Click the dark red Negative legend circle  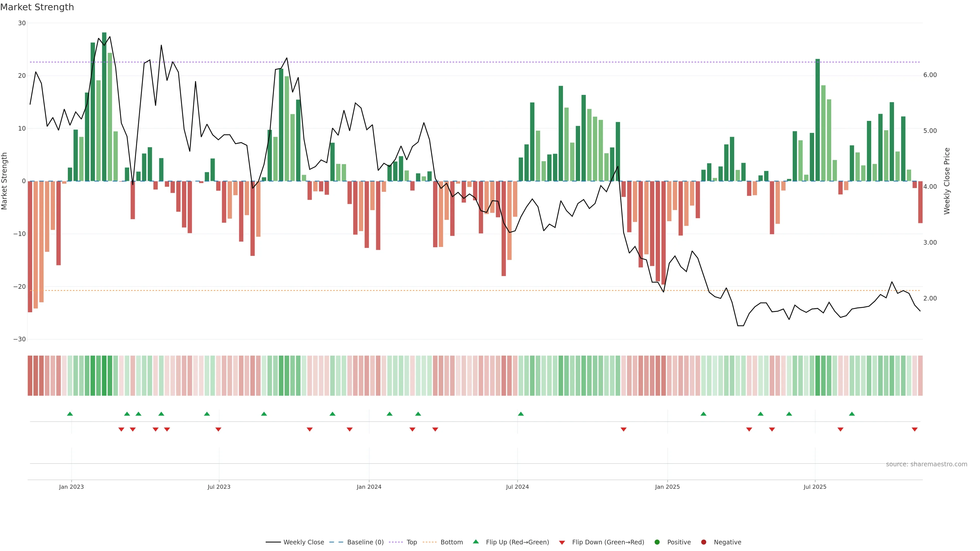pos(703,542)
